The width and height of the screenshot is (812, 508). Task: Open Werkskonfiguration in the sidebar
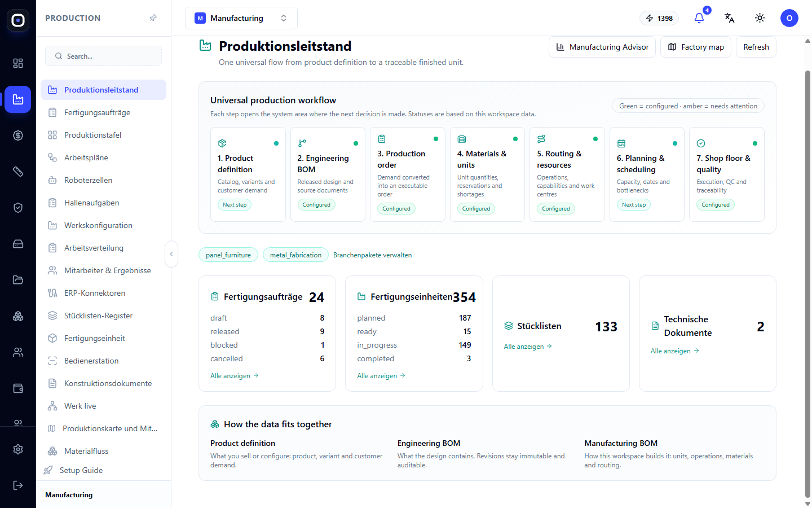coord(103,225)
